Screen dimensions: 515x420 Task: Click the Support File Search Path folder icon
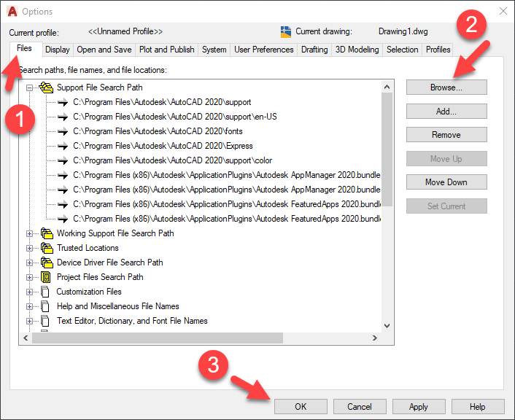point(46,87)
